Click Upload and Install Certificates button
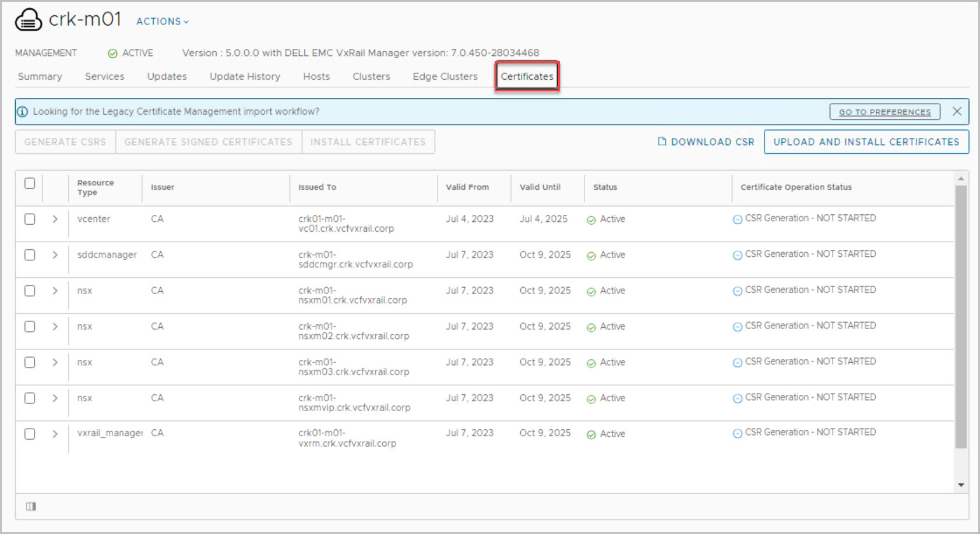Image resolution: width=980 pixels, height=534 pixels. click(x=866, y=142)
